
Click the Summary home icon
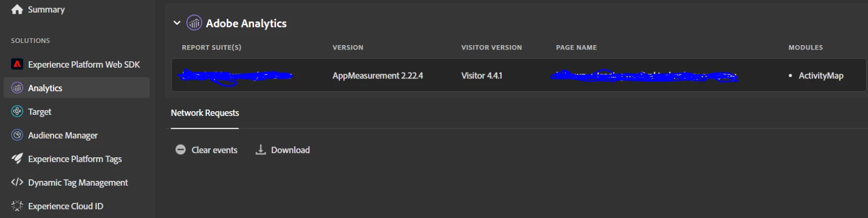(x=17, y=9)
